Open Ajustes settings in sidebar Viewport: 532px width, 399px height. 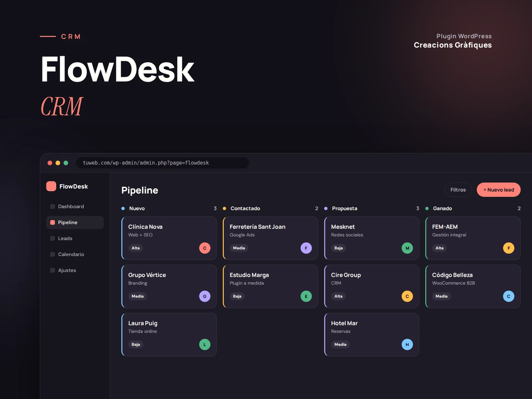(75, 270)
